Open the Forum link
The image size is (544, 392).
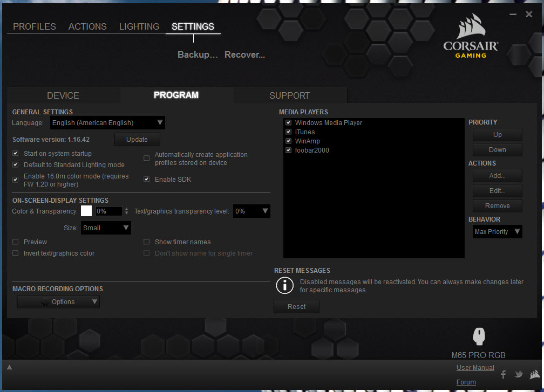[466, 382]
